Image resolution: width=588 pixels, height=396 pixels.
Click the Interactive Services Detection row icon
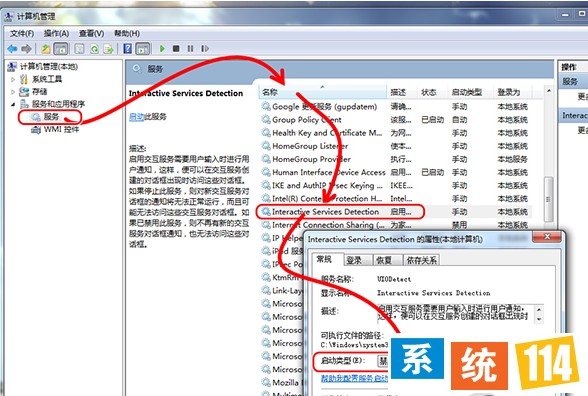pyautogui.click(x=266, y=212)
